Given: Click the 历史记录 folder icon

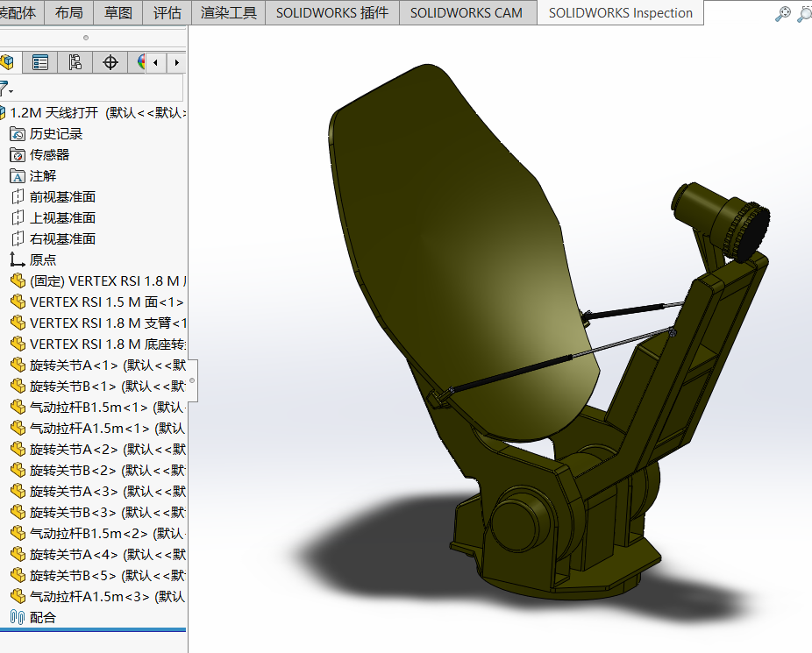Looking at the screenshot, I should point(18,134).
